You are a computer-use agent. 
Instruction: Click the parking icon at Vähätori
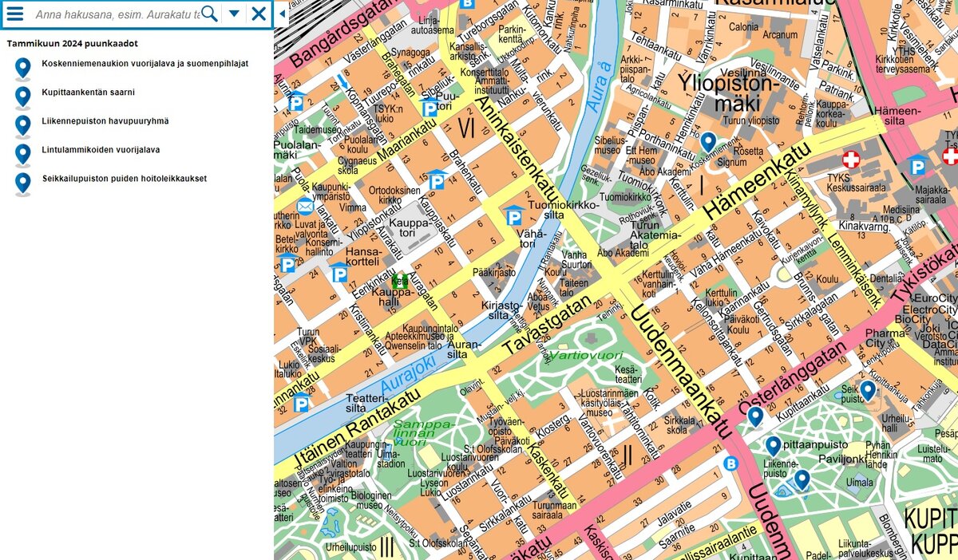click(x=513, y=216)
